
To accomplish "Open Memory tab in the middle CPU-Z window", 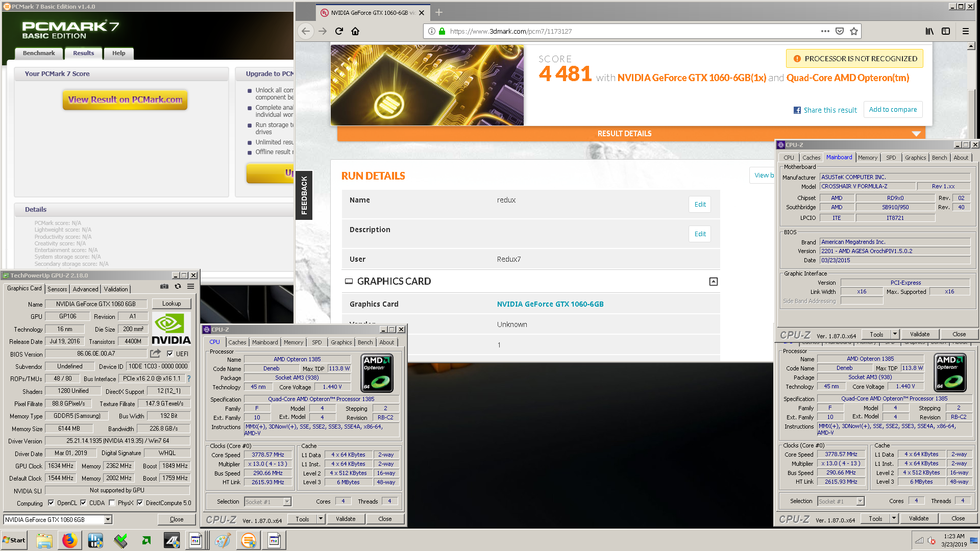I will [293, 342].
